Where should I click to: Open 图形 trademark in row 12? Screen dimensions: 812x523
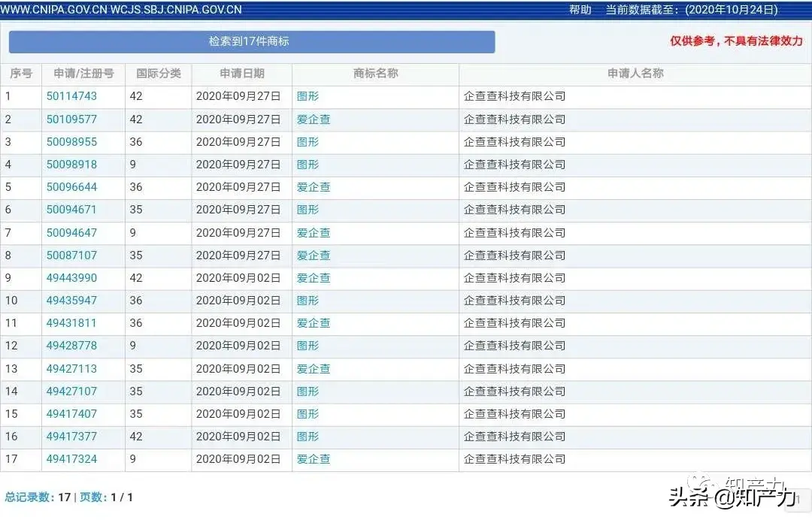[x=308, y=346]
